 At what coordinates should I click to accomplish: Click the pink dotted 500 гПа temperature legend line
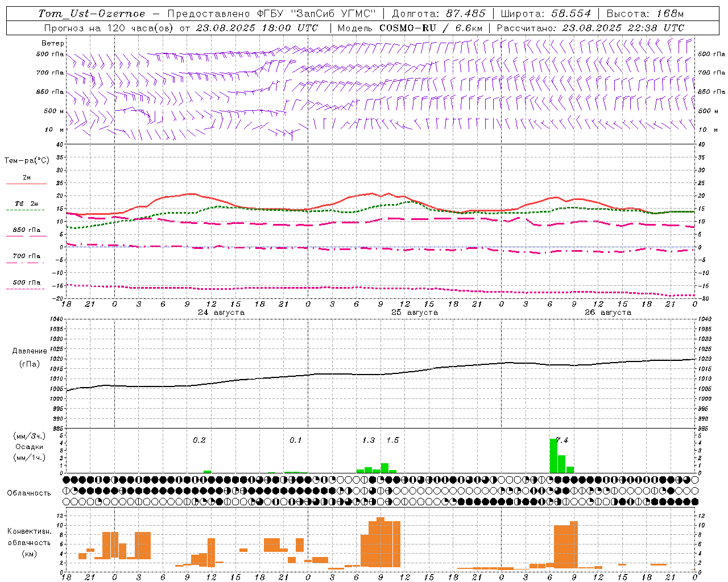point(26,289)
